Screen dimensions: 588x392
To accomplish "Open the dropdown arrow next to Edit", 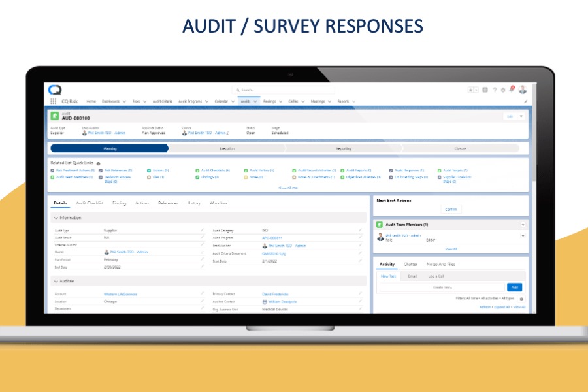I will (x=521, y=116).
